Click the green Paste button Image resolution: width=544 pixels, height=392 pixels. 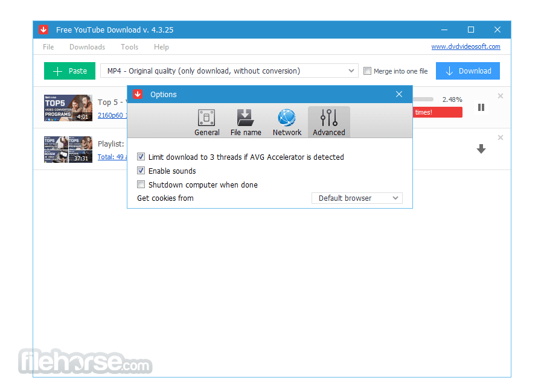point(69,71)
